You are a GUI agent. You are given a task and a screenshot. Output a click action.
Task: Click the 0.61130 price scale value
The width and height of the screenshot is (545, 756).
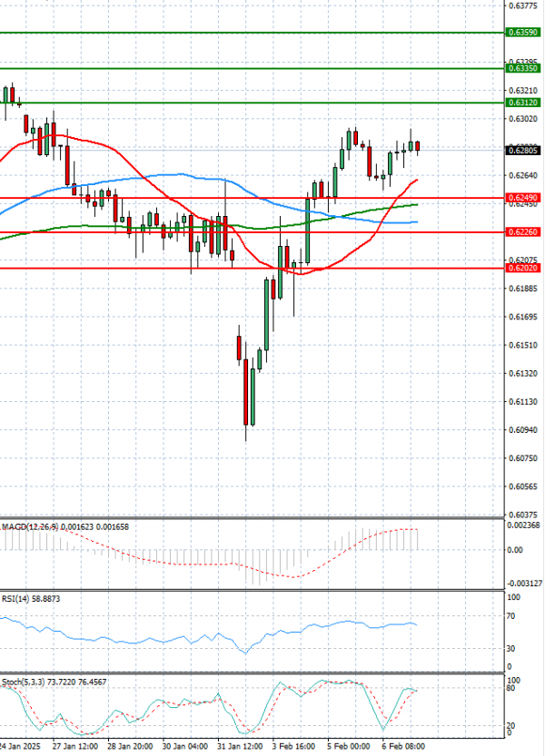coord(523,402)
